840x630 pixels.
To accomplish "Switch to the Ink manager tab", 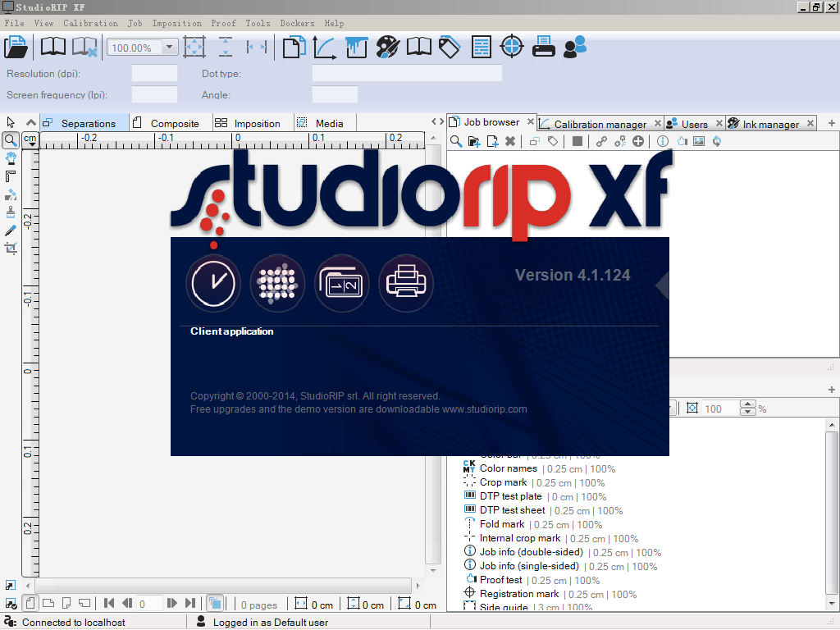I will point(770,125).
